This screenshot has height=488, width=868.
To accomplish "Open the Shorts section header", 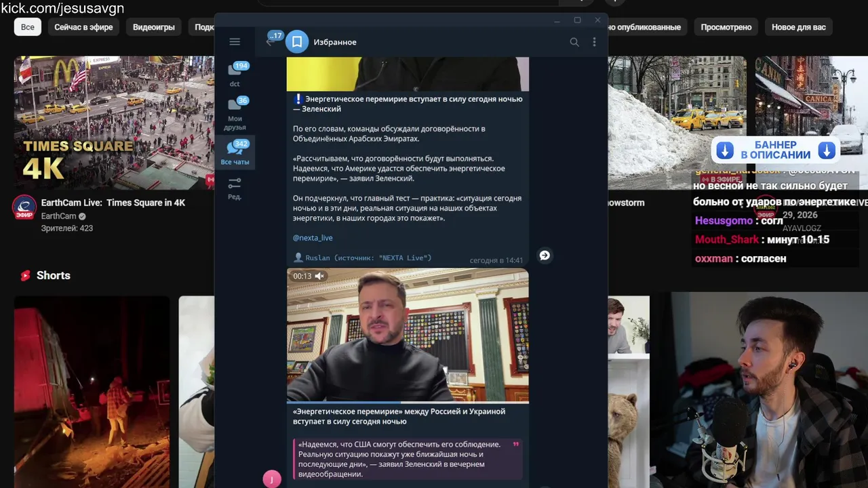I will [x=45, y=275].
